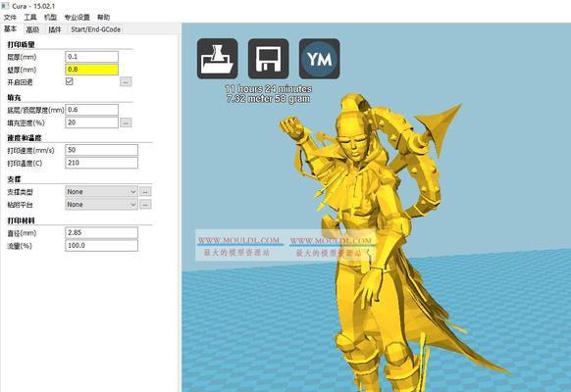Open the 机型 menu
571x392 pixels.
[x=50, y=17]
